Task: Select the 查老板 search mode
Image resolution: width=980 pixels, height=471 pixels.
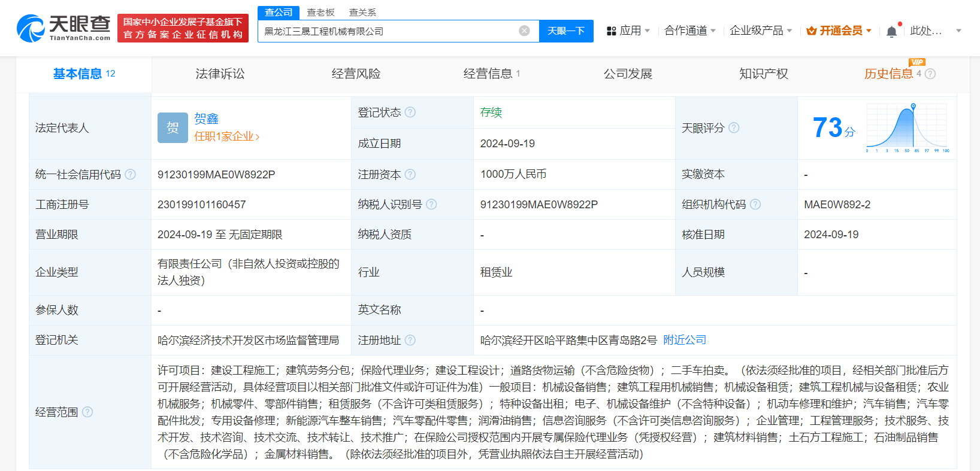Action: pyautogui.click(x=320, y=12)
